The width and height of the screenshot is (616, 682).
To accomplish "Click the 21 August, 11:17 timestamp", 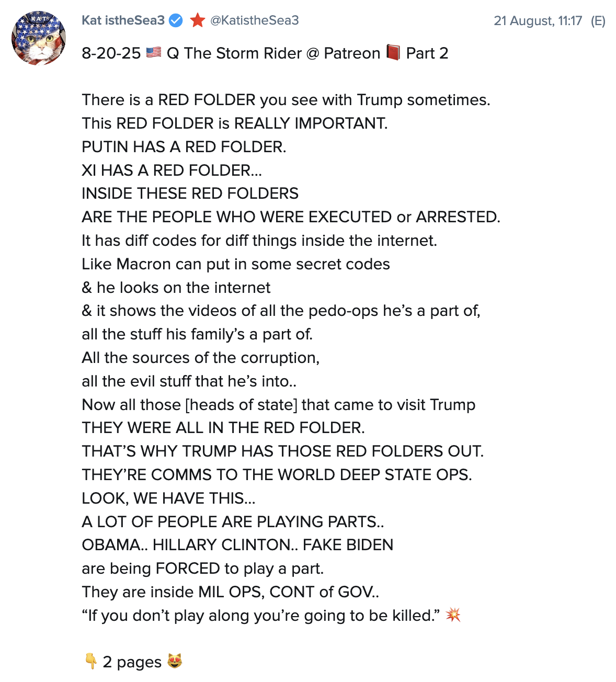I will (538, 21).
